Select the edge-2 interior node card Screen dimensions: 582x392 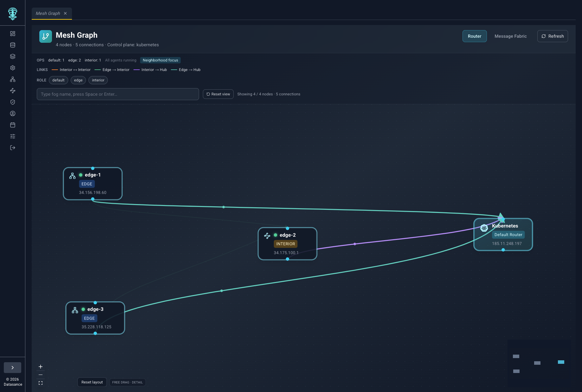(288, 244)
